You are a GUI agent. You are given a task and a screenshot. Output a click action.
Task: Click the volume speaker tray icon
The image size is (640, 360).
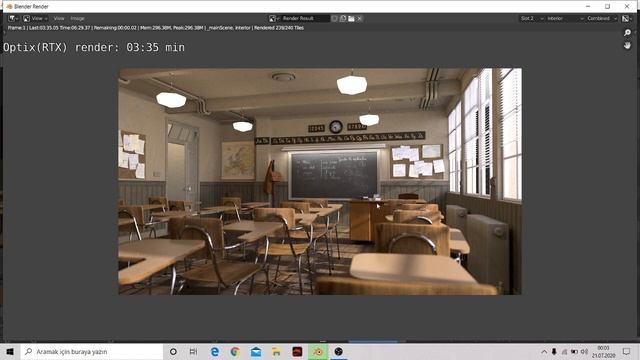pos(584,351)
